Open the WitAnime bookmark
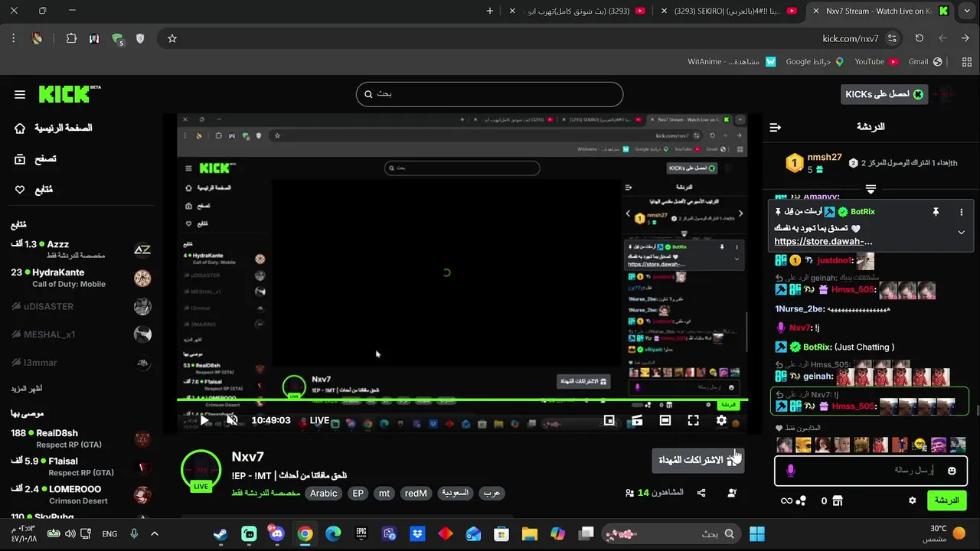The width and height of the screenshot is (980, 551). click(x=731, y=61)
